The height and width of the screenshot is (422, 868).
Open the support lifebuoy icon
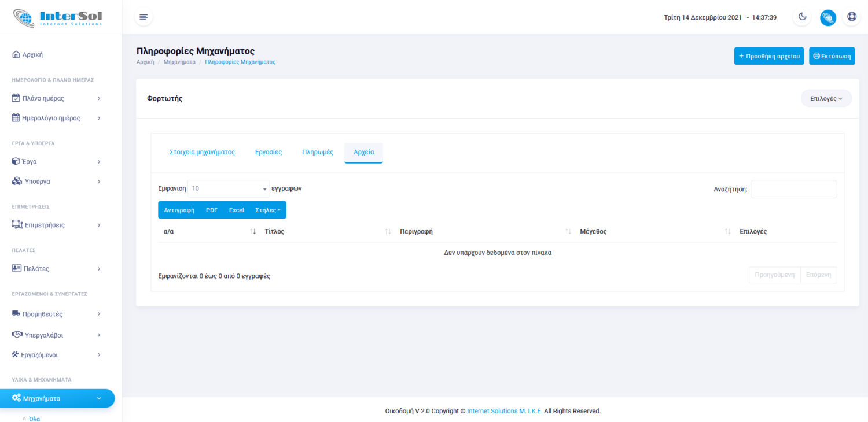pos(852,17)
